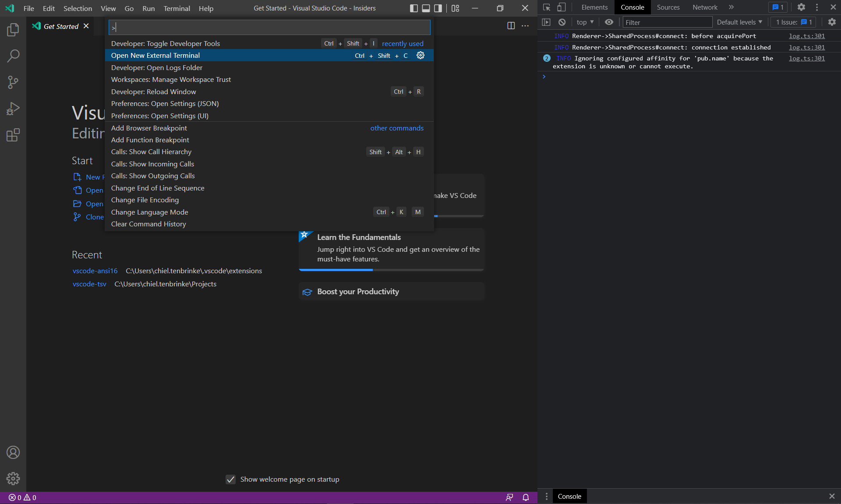The image size is (841, 504).
Task: Select the Inspect Element tool in DevTools
Action: point(546,7)
